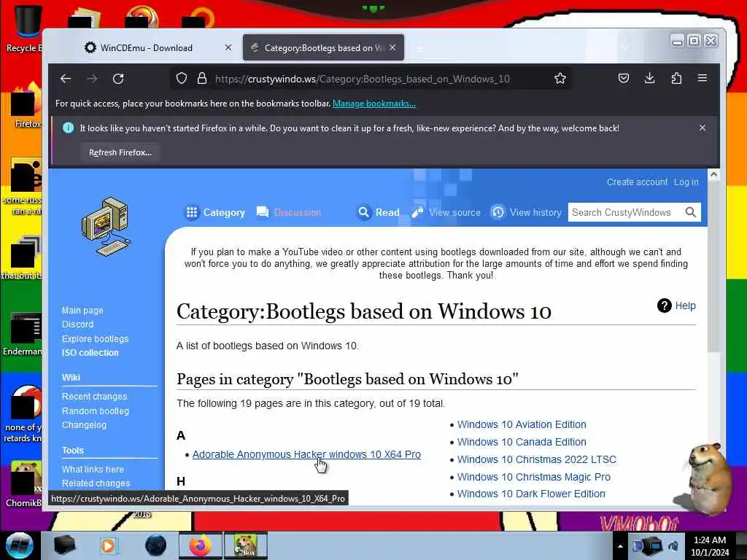The width and height of the screenshot is (747, 560).
Task: Click the taskbar clock showing 1:24 AM
Action: [x=710, y=546]
